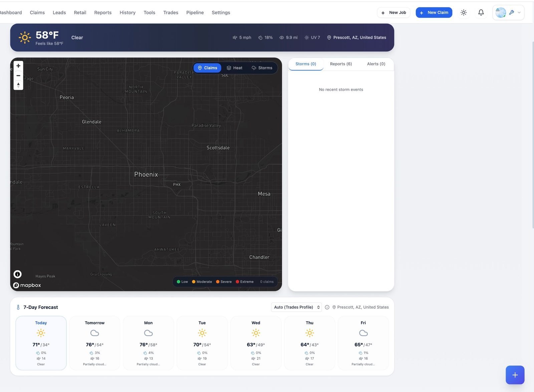
Task: Open the Retail nav item
Action: click(80, 13)
